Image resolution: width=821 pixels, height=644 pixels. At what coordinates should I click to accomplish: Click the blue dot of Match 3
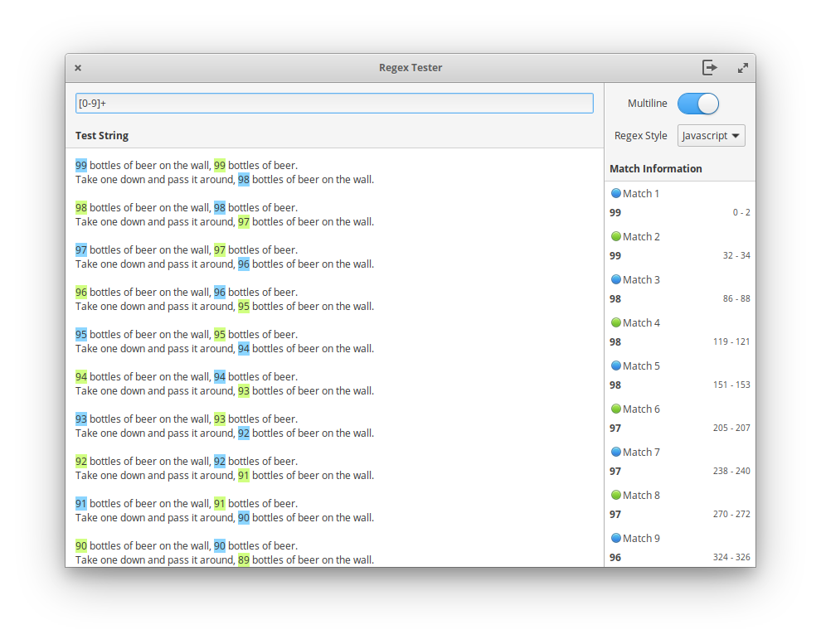pos(615,279)
